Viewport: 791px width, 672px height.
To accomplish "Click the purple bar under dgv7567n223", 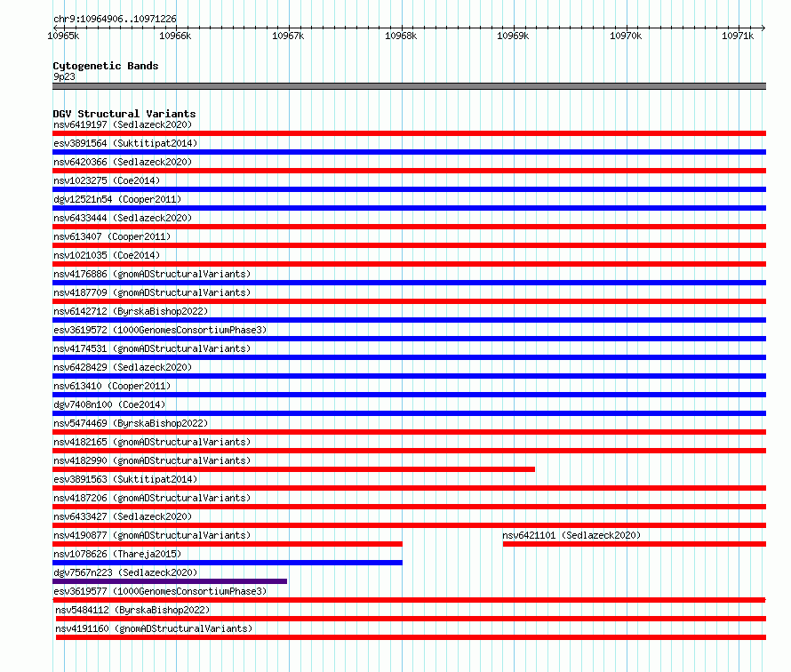I will [x=170, y=581].
